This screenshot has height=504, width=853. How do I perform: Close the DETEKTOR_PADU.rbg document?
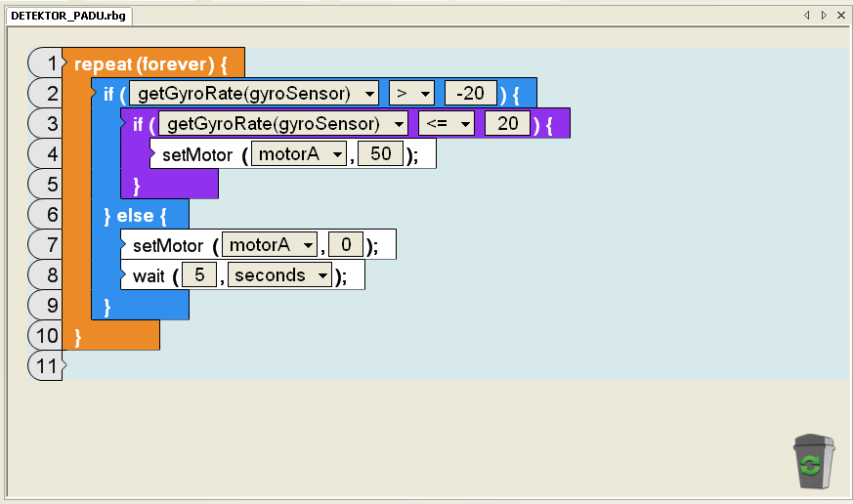coord(841,16)
